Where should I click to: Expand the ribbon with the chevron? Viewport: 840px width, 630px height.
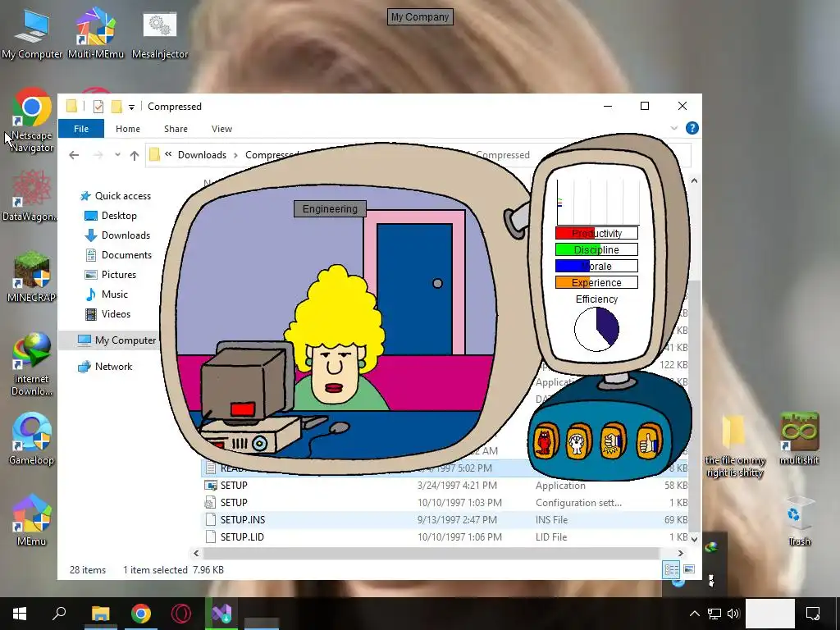tap(674, 128)
